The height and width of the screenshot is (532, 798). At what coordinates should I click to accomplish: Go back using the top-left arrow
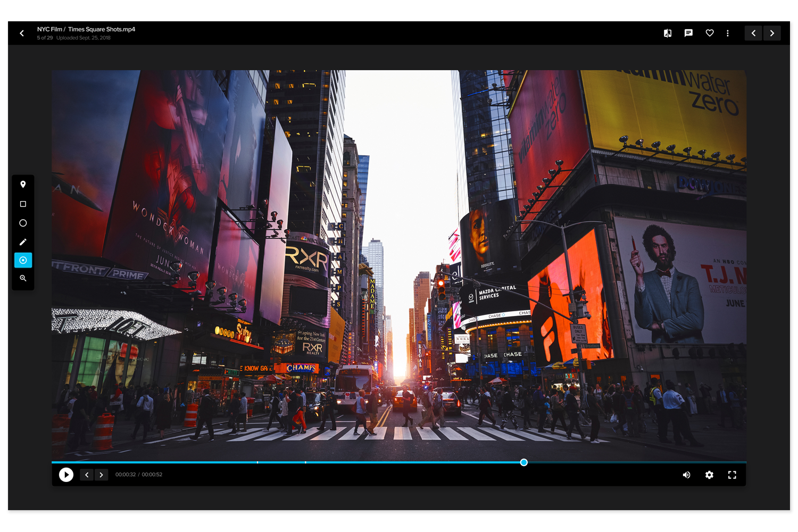tap(22, 33)
